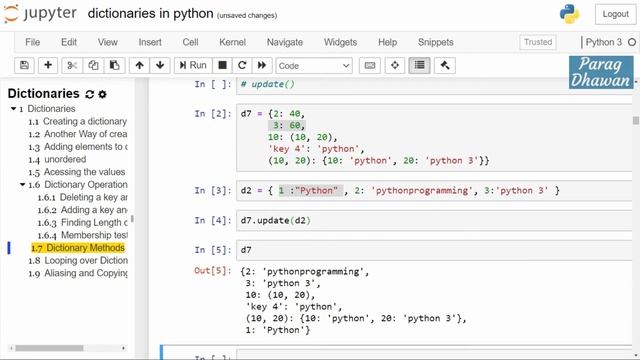Screen dimensions: 640x360
Task: Click the Python logo icon
Action: tap(569, 14)
